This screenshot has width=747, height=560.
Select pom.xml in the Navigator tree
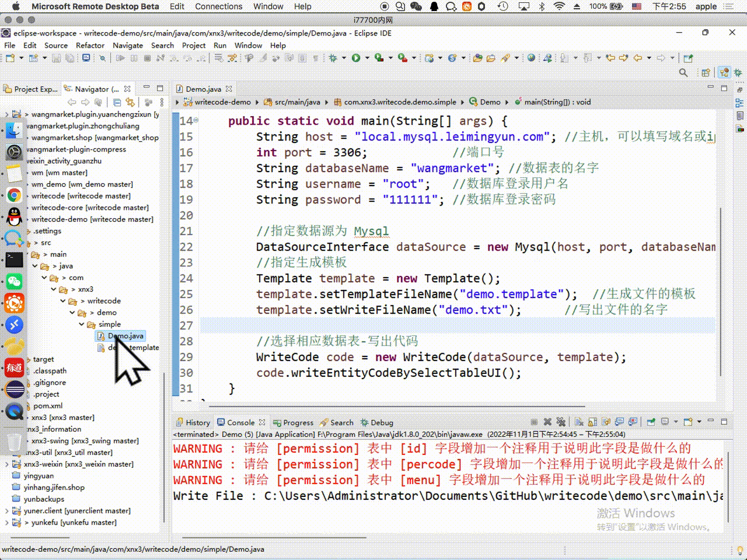[48, 406]
